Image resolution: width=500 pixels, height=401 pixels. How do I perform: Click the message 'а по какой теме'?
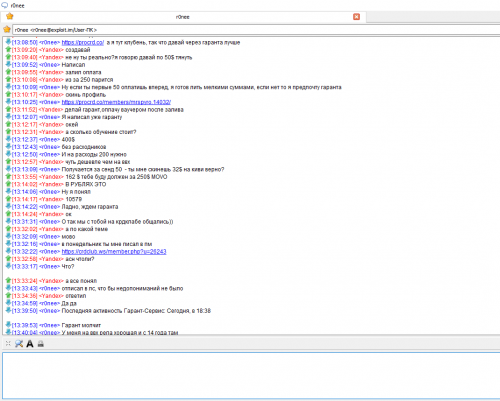87,229
